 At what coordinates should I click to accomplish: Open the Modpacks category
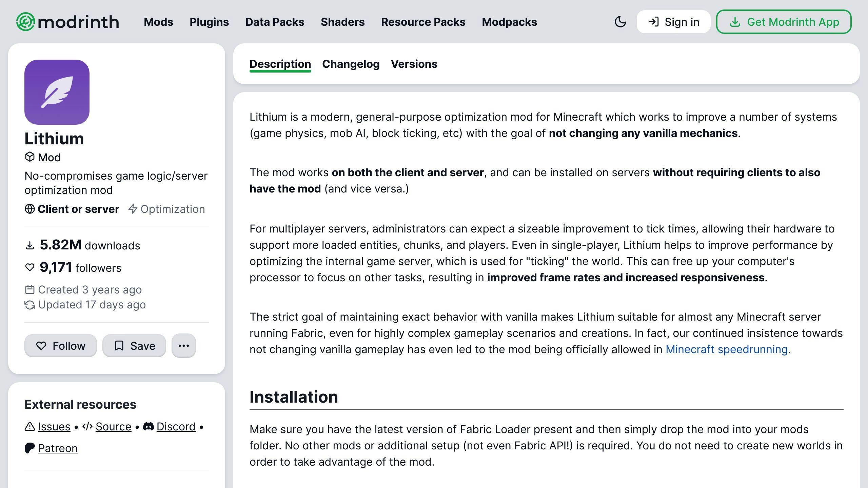click(509, 22)
